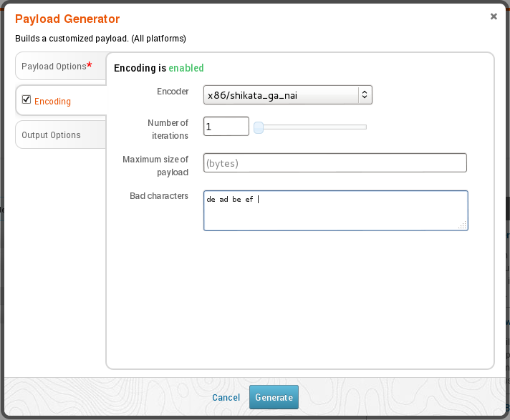This screenshot has width=510, height=420.
Task: Click the "Bad characters" field label
Action: click(158, 196)
